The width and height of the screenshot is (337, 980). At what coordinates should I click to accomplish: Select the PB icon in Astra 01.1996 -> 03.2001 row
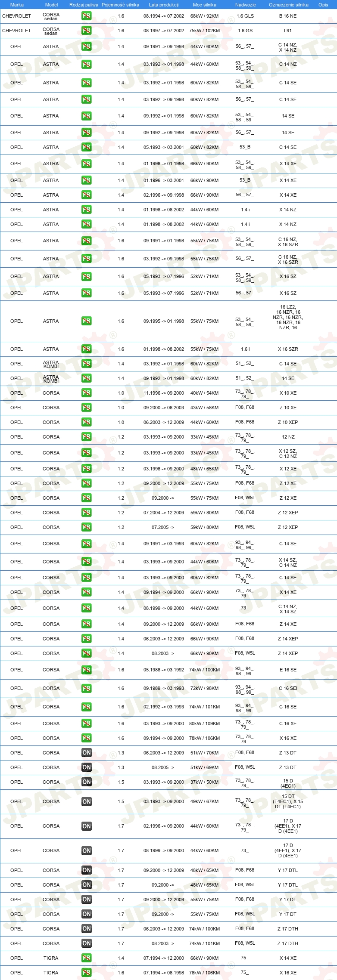(86, 180)
